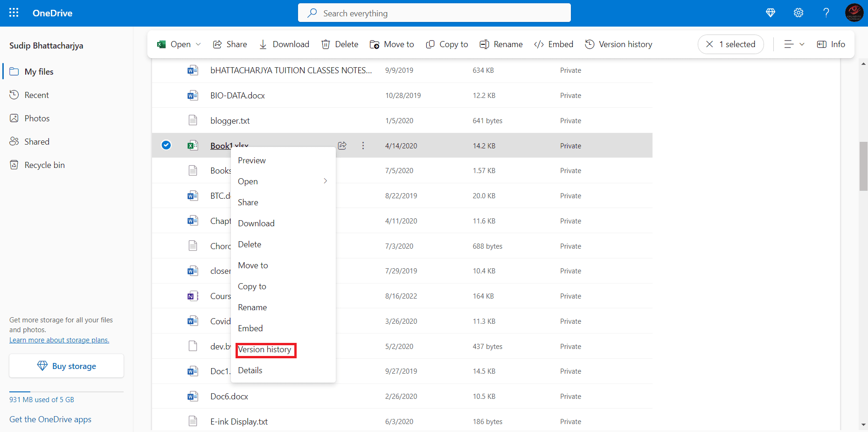Open the blogger.txt file name
Viewport: 868px width, 432px height.
tap(230, 121)
